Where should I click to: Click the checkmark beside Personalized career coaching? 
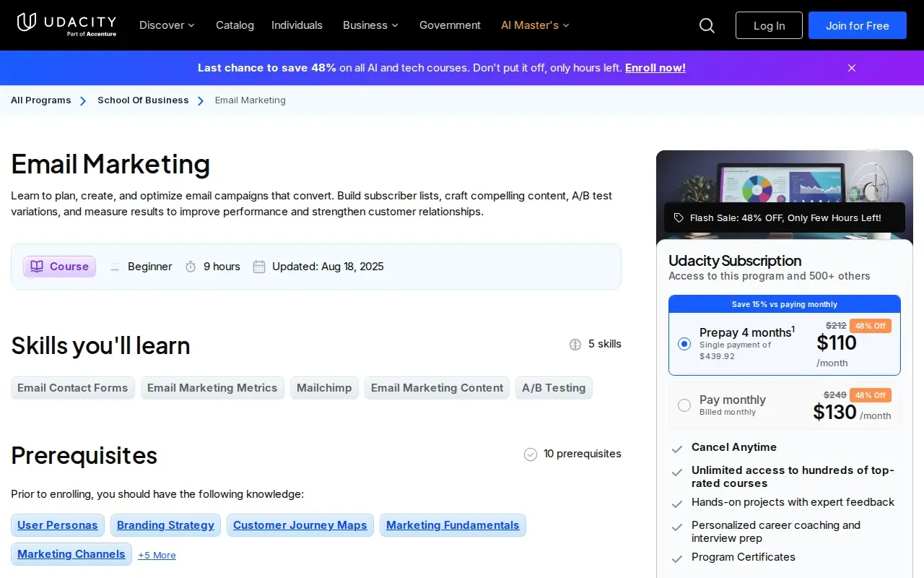tap(677, 527)
